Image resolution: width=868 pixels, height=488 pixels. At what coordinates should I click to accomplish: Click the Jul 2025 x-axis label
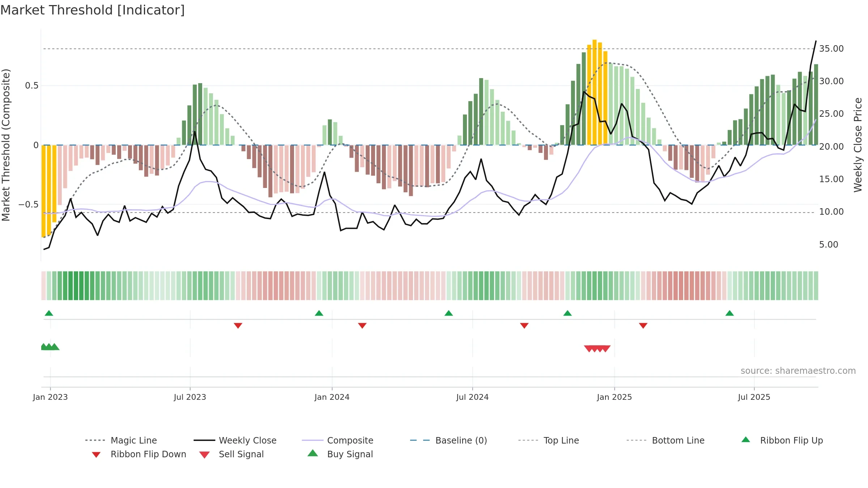pos(754,397)
